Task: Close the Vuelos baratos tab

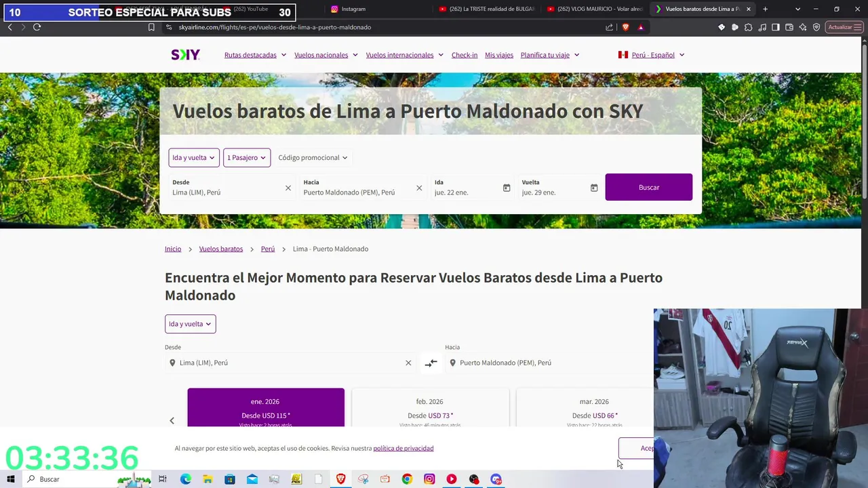Action: point(749,9)
